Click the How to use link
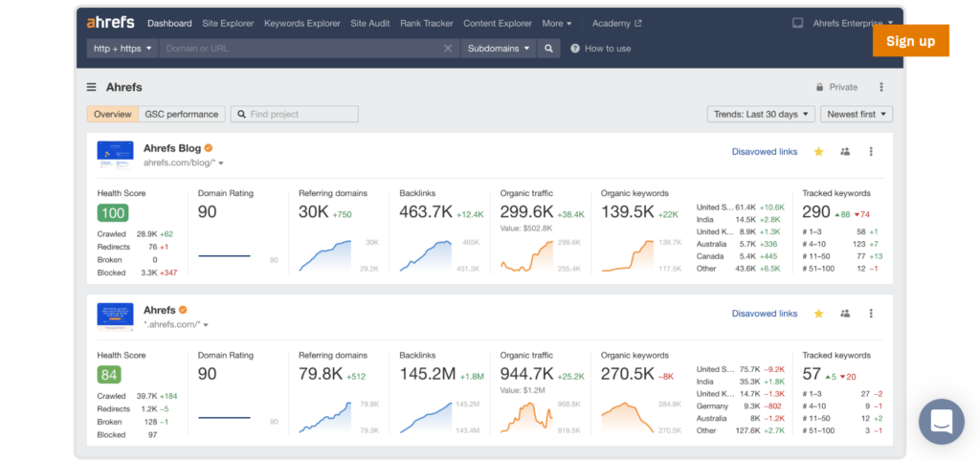Viewport: 980px width, 460px height. pos(608,48)
